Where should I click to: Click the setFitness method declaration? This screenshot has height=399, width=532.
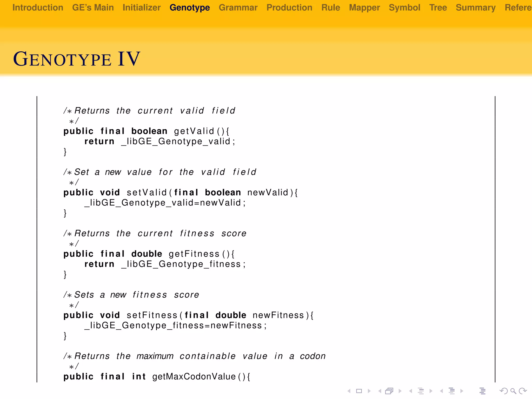(189, 315)
